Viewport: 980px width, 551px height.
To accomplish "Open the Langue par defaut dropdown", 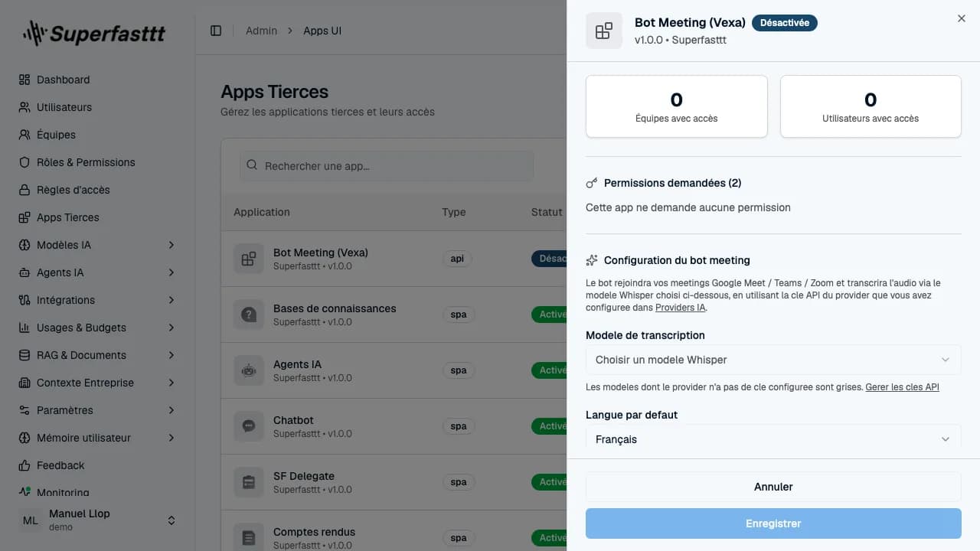I will click(773, 439).
